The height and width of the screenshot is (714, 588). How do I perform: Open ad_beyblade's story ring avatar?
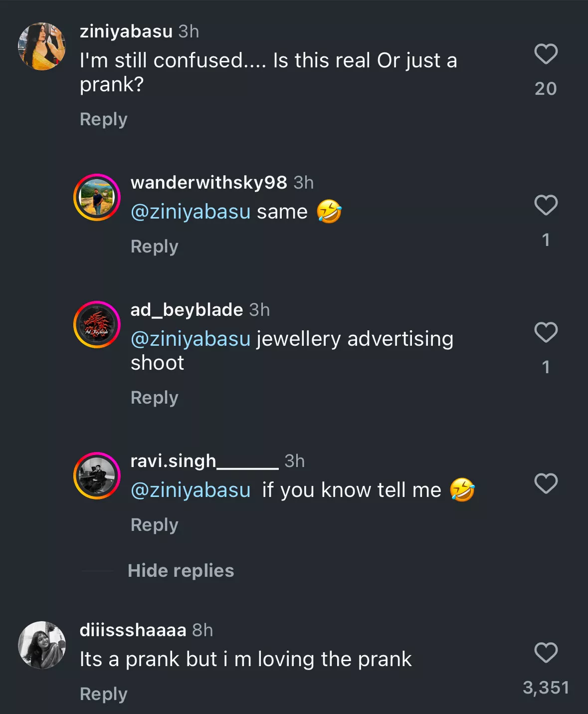[x=97, y=325]
